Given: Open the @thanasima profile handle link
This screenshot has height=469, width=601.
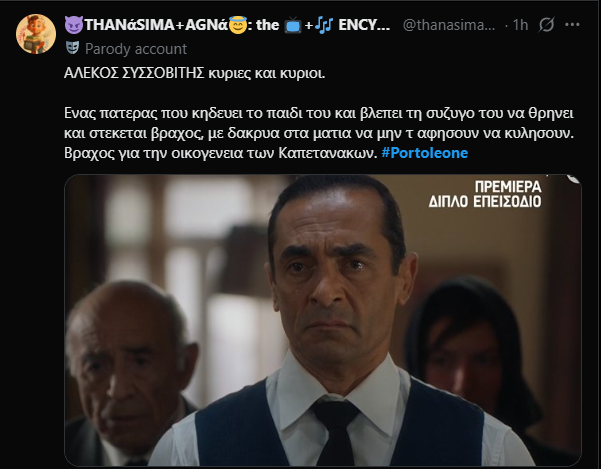Looking at the screenshot, I should pos(449,25).
